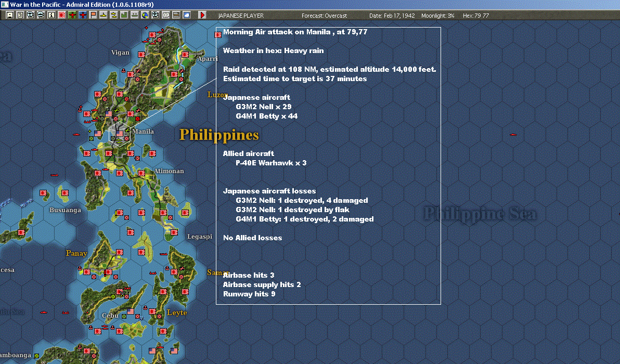Click the 'G4M1 Betty x 44' line
The image size is (620, 364).
click(266, 116)
